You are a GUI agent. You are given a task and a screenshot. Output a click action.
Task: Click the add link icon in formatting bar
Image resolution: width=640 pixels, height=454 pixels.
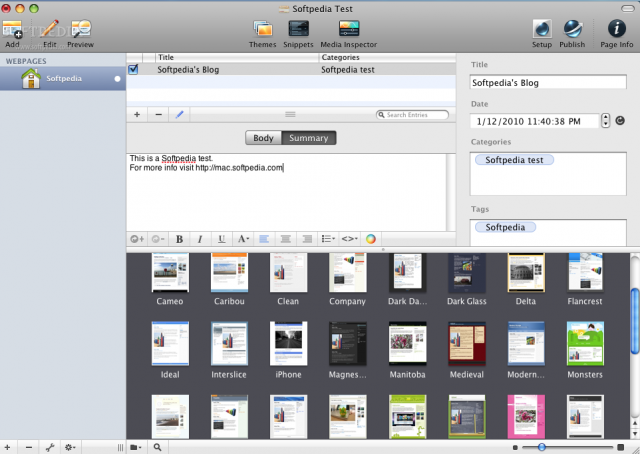coord(137,239)
